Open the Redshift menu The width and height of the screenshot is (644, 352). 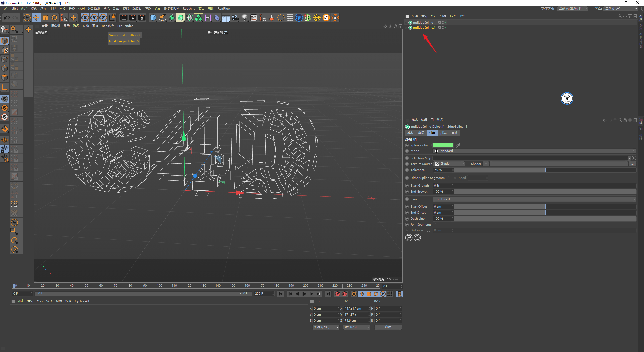click(188, 8)
